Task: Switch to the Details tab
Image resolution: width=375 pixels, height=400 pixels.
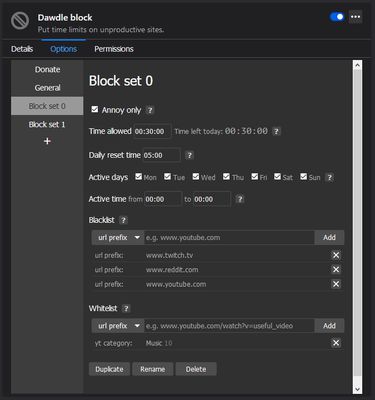Action: tap(22, 49)
